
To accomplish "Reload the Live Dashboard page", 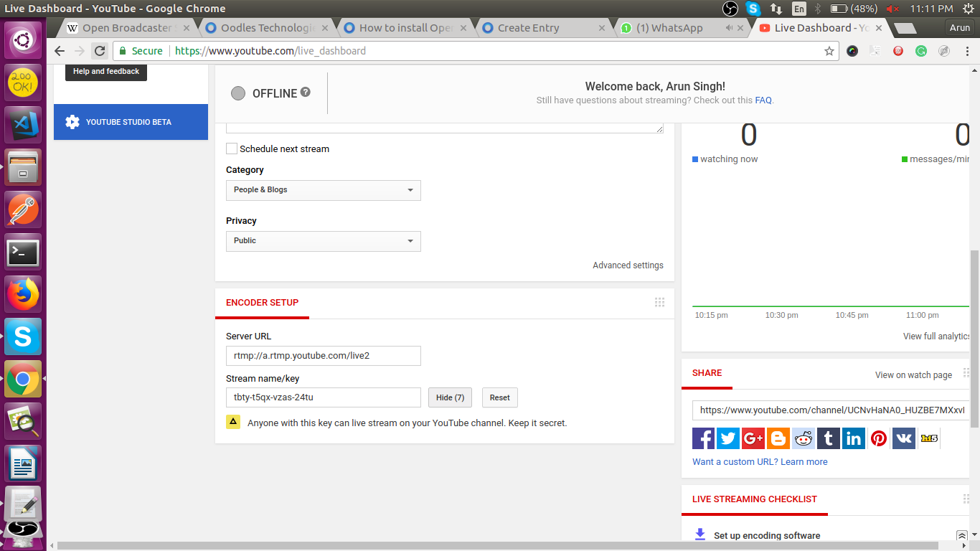I will tap(100, 51).
